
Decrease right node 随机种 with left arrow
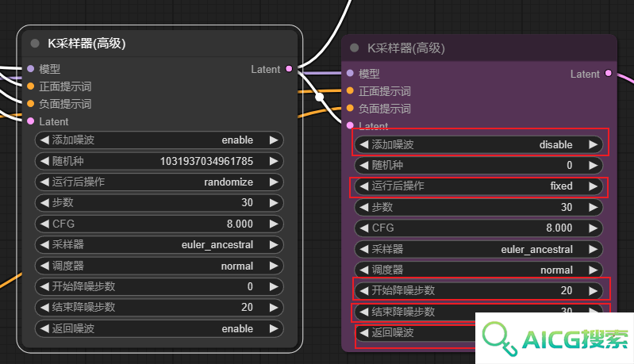[x=364, y=165]
